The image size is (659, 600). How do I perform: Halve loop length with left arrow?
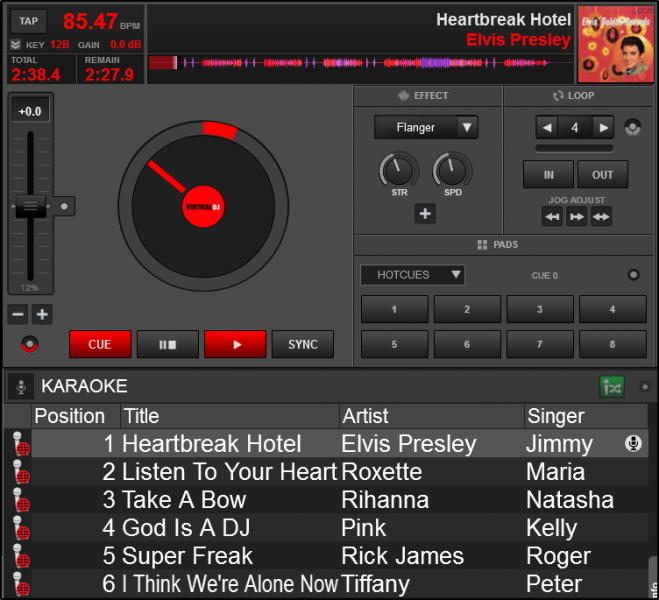[547, 127]
